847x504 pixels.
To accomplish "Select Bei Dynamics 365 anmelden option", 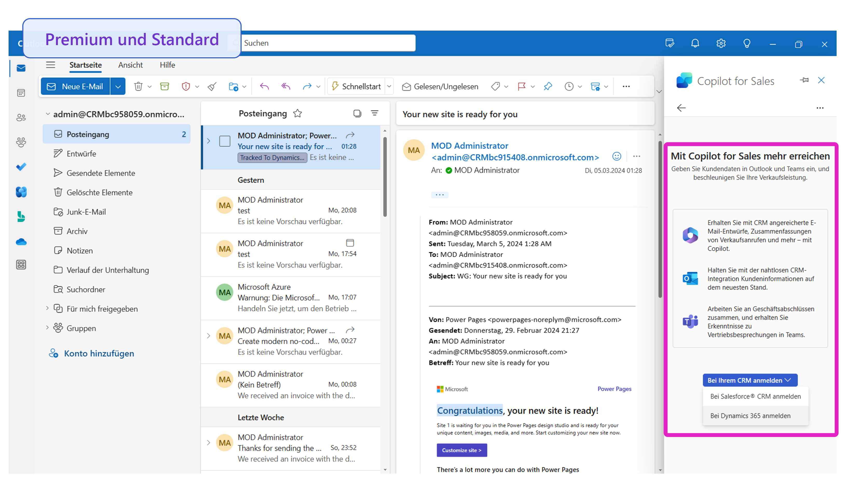I will click(x=750, y=416).
